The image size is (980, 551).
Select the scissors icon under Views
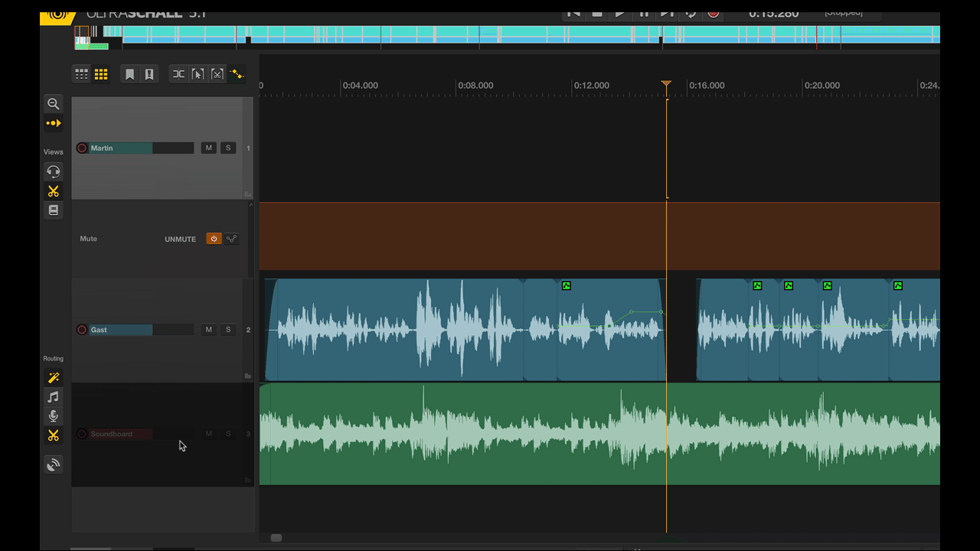53,191
